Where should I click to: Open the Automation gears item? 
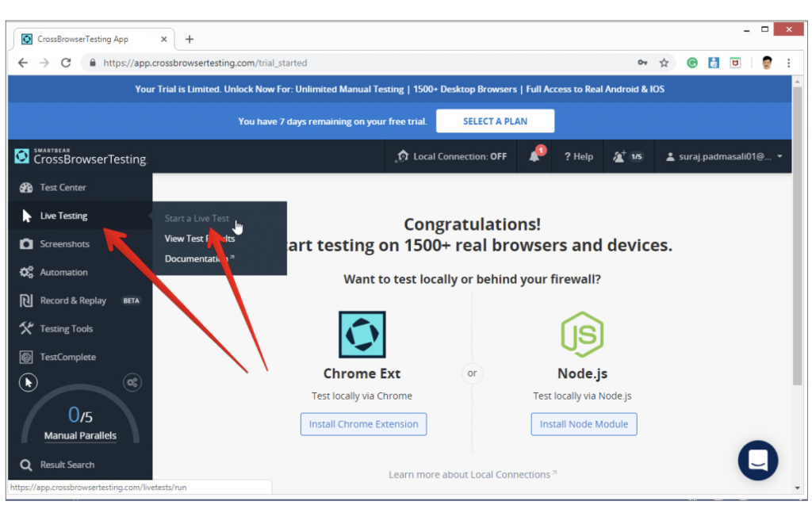coord(26,273)
